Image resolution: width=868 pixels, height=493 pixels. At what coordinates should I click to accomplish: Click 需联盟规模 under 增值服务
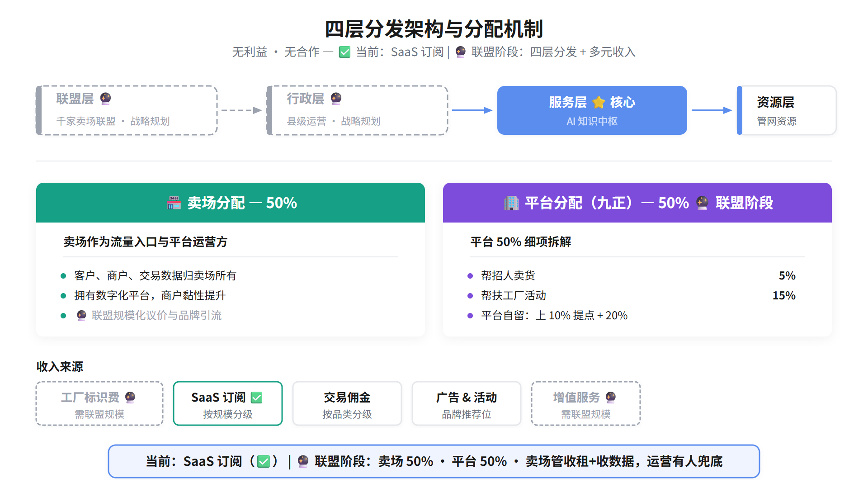tap(586, 414)
